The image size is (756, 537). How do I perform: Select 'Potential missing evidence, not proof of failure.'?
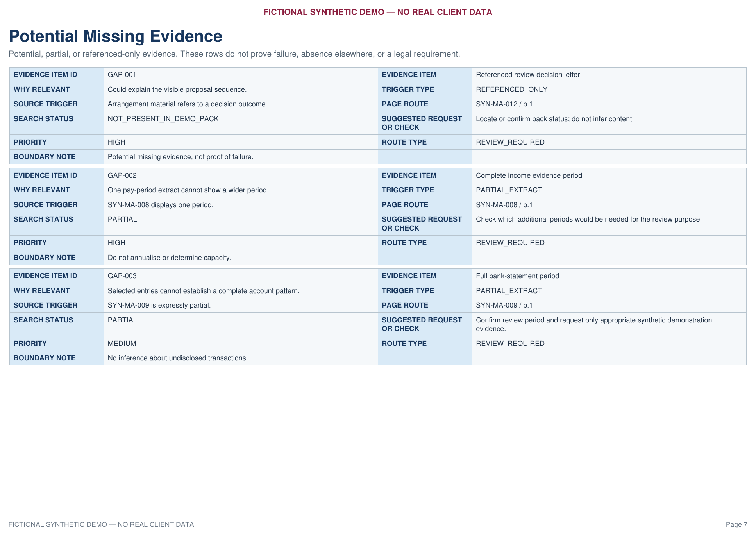pyautogui.click(x=181, y=157)
